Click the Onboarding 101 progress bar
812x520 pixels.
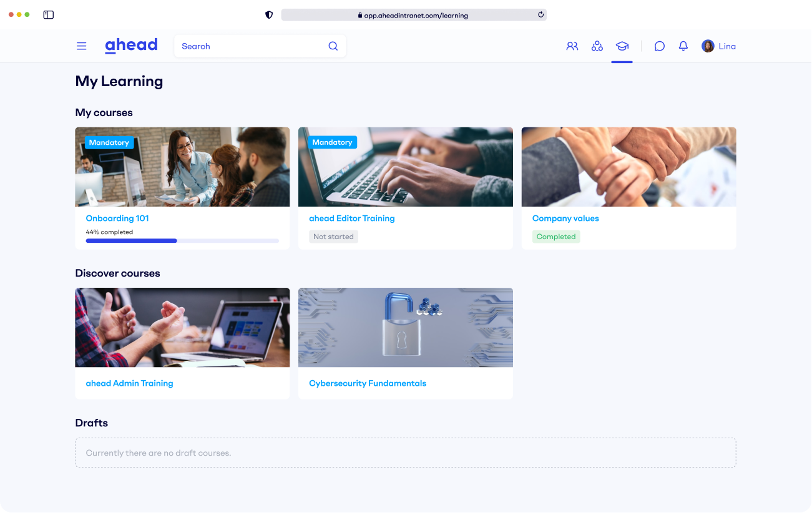[x=182, y=240]
